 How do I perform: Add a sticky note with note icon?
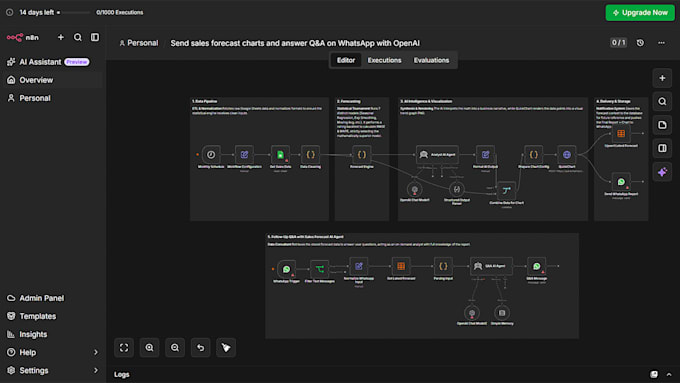pyautogui.click(x=662, y=125)
